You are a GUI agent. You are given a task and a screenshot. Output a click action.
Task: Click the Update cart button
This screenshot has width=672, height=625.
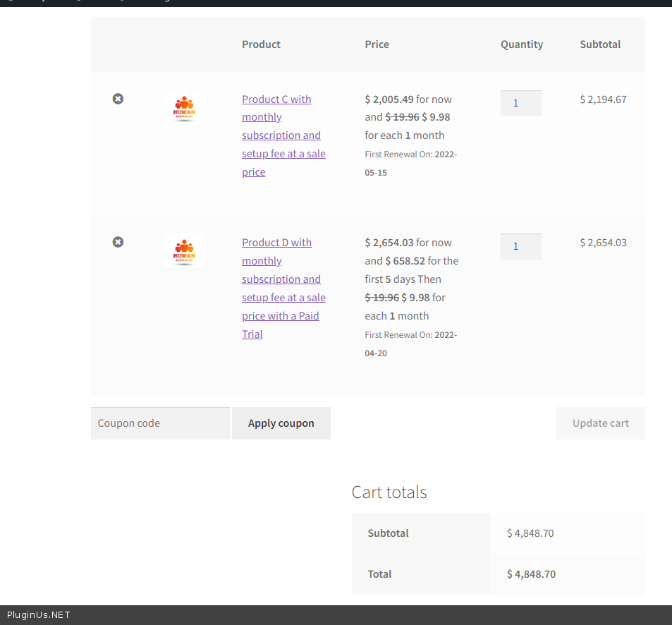[x=600, y=423]
